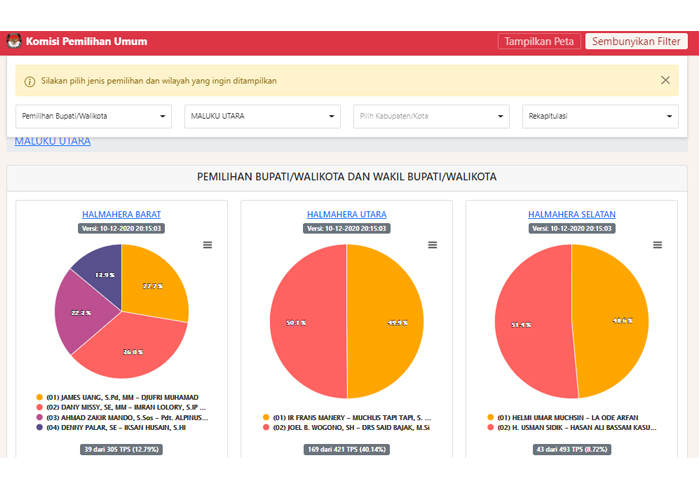Dismiss the yellow info alert banner
Screen dimensions: 700x500
pos(665,80)
